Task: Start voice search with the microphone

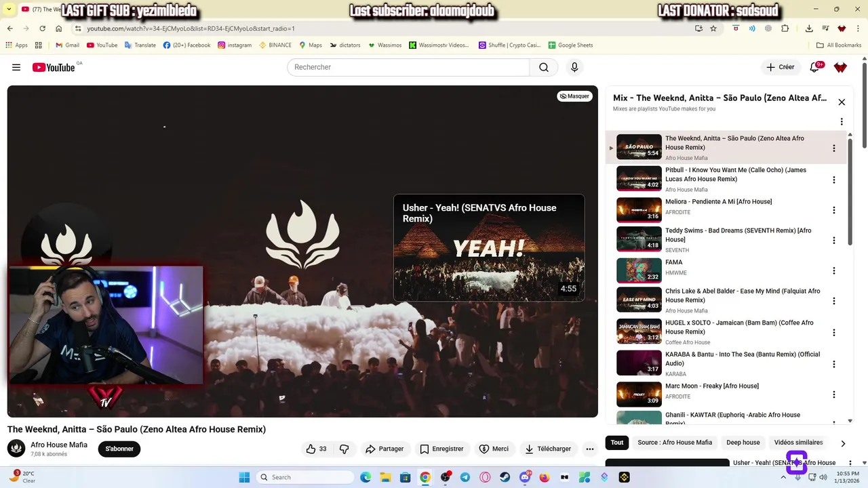Action: pyautogui.click(x=574, y=67)
